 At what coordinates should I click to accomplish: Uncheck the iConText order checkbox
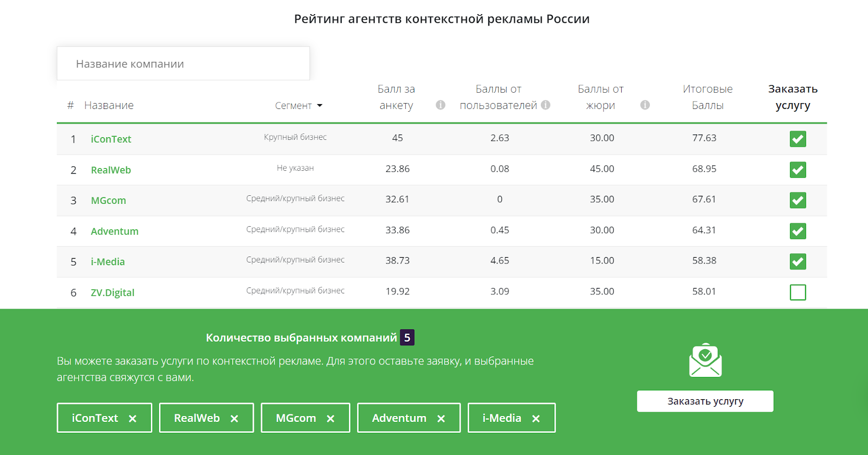[x=797, y=139]
